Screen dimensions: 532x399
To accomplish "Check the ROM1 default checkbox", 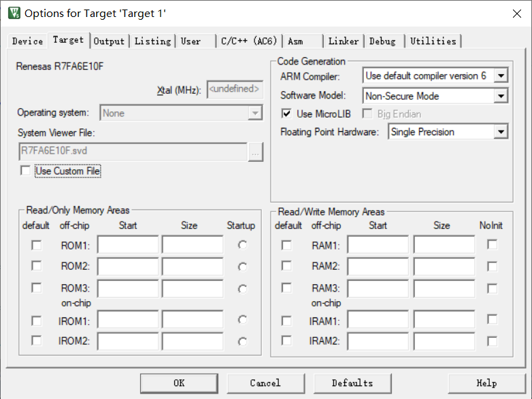I will [x=37, y=245].
